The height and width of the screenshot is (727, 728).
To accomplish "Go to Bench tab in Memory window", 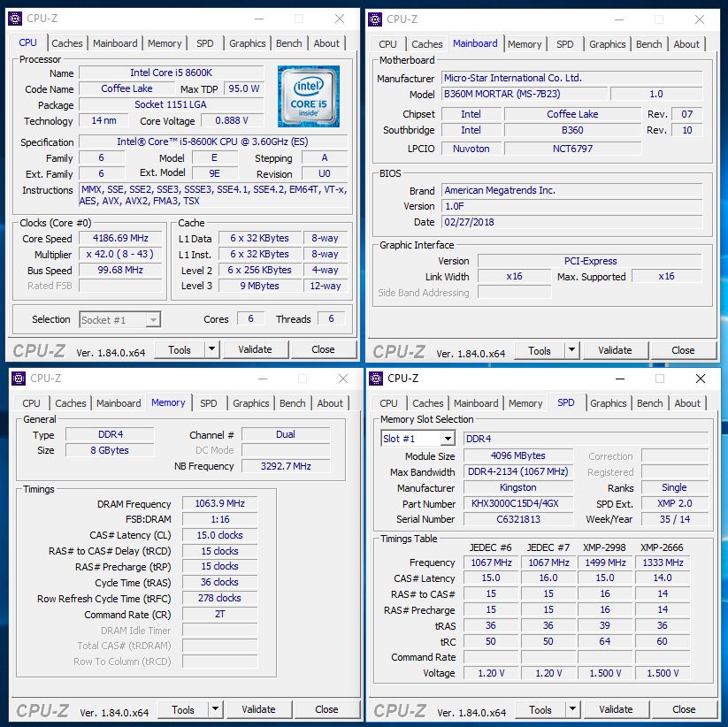I will [x=293, y=403].
